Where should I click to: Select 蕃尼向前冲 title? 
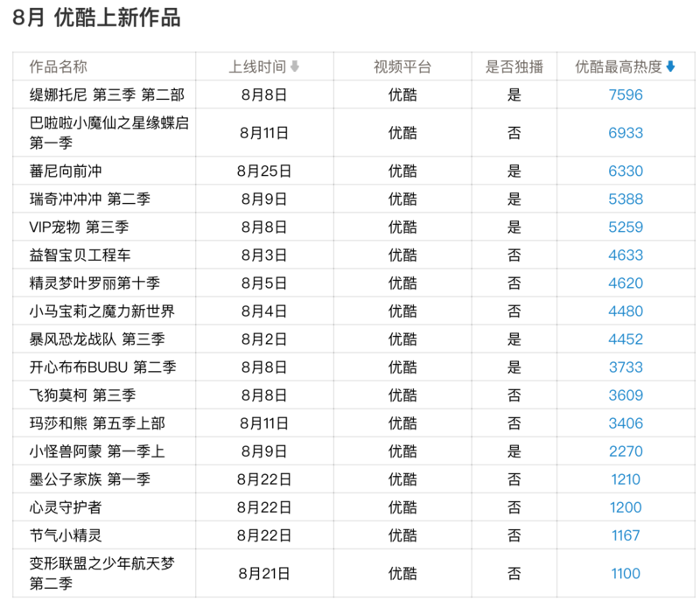click(x=66, y=171)
